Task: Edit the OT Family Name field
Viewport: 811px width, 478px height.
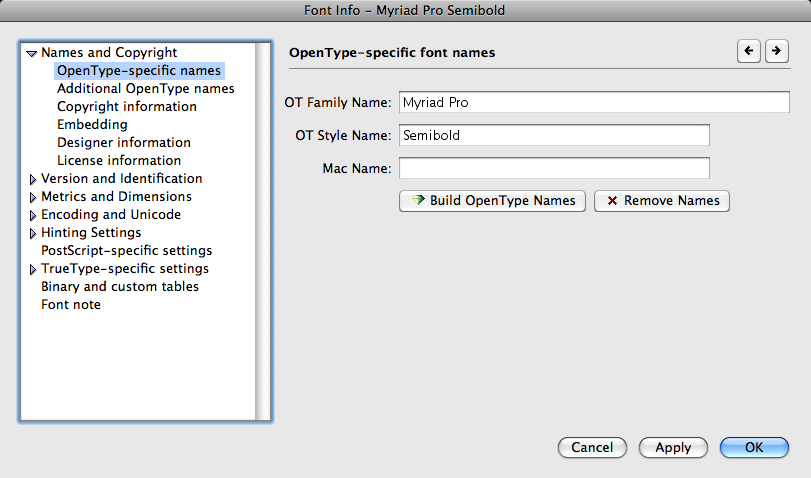Action: [594, 102]
